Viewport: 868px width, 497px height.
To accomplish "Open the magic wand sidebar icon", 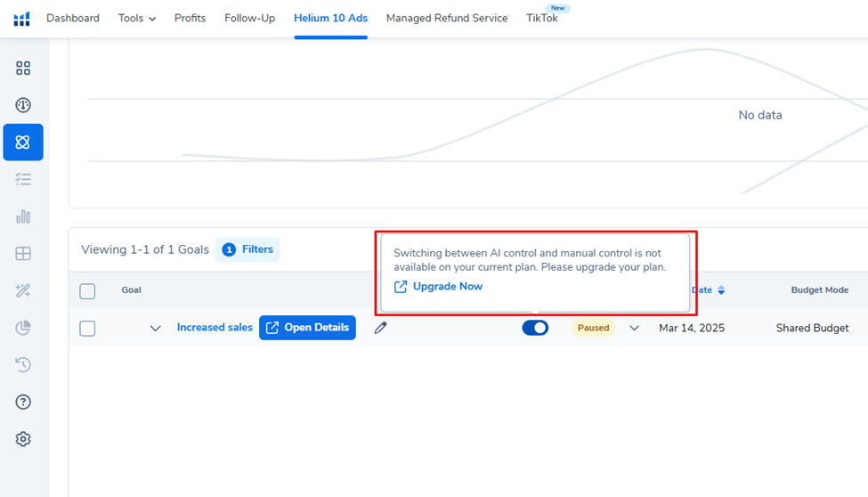I will [23, 290].
